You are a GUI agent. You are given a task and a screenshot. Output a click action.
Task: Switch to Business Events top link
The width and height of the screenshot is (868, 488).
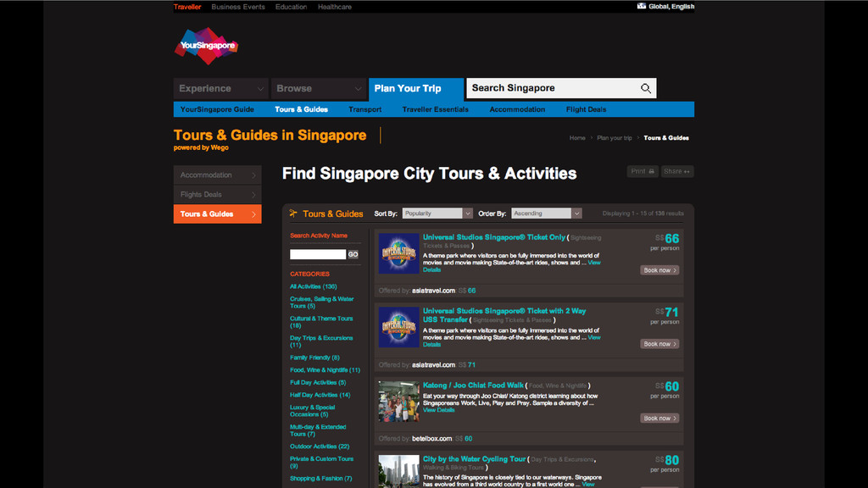point(238,7)
